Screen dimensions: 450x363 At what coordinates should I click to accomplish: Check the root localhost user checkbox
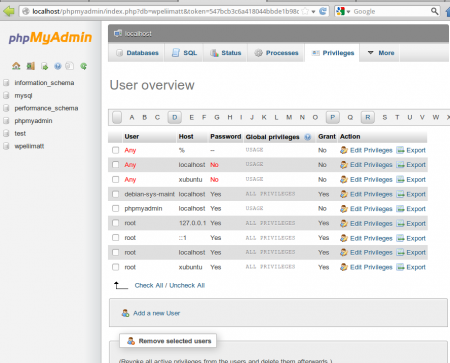coord(115,252)
